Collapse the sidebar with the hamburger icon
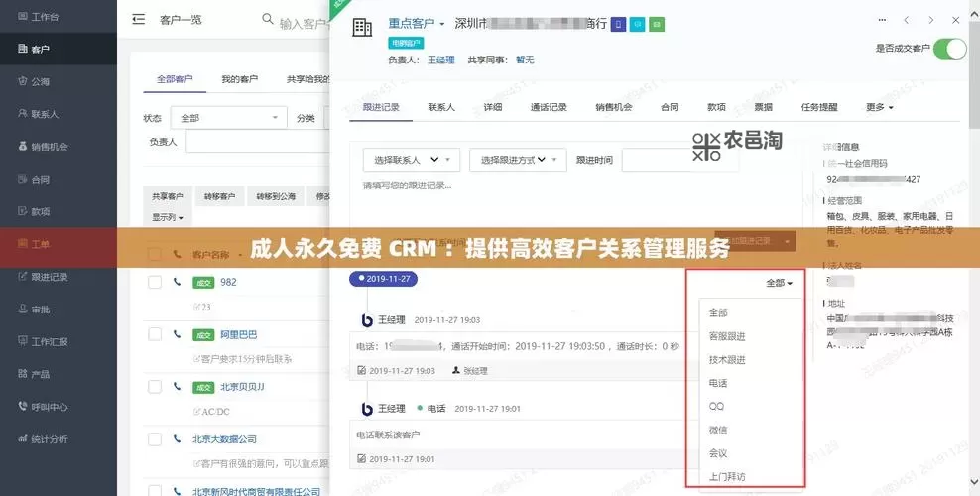The height and width of the screenshot is (496, 980). pyautogui.click(x=139, y=20)
